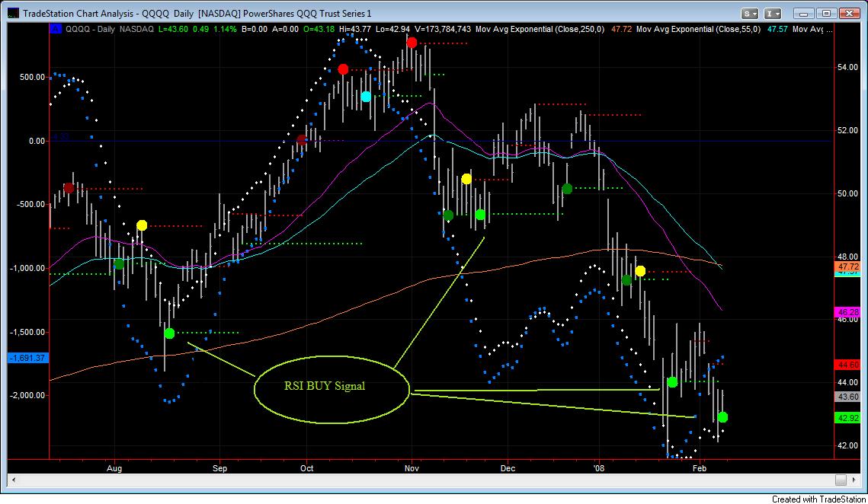Click the Dec label on the time axis
The image size is (868, 504).
(x=508, y=468)
